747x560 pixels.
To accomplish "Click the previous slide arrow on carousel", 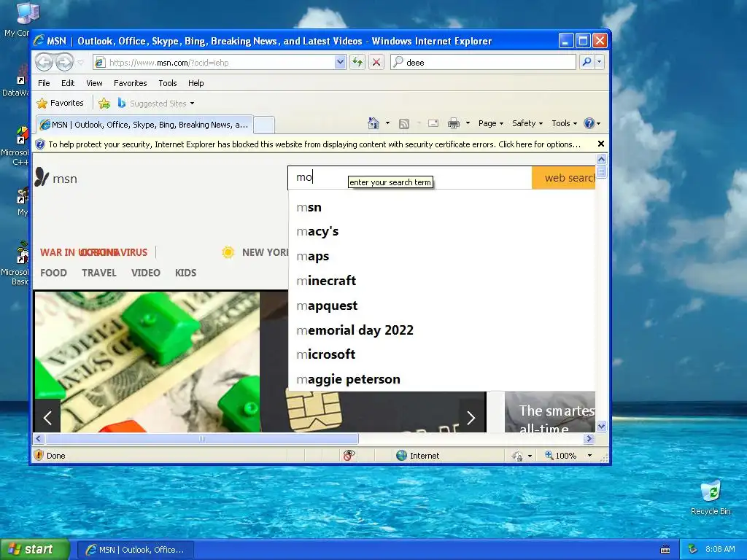I will click(x=47, y=418).
